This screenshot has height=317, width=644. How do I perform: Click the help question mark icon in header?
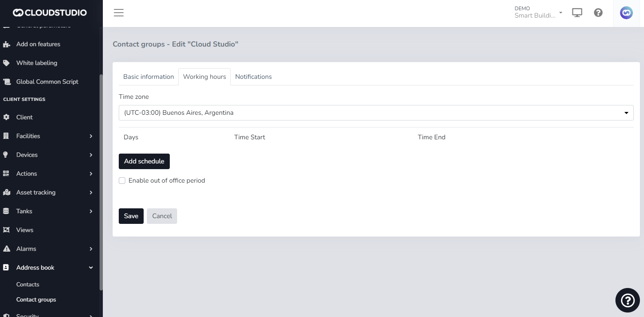coord(598,13)
